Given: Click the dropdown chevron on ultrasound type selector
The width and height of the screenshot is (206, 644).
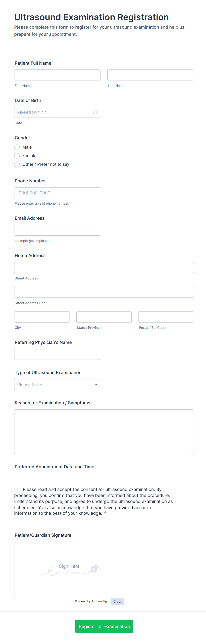Looking at the screenshot, I should pyautogui.click(x=95, y=385).
